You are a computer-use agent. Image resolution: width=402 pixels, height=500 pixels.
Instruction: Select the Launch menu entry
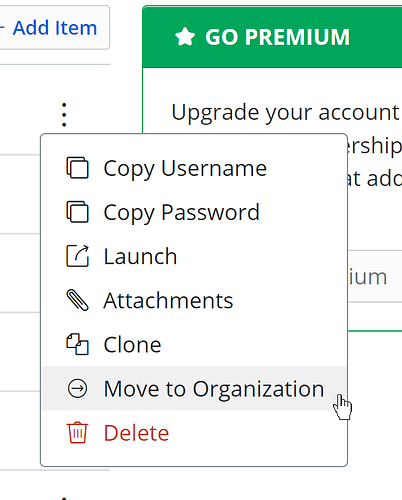[140, 256]
